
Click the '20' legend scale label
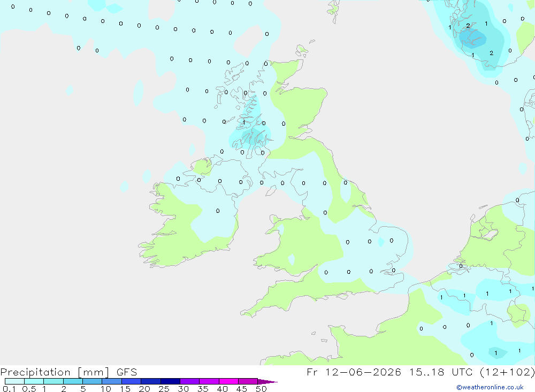pyautogui.click(x=144, y=389)
